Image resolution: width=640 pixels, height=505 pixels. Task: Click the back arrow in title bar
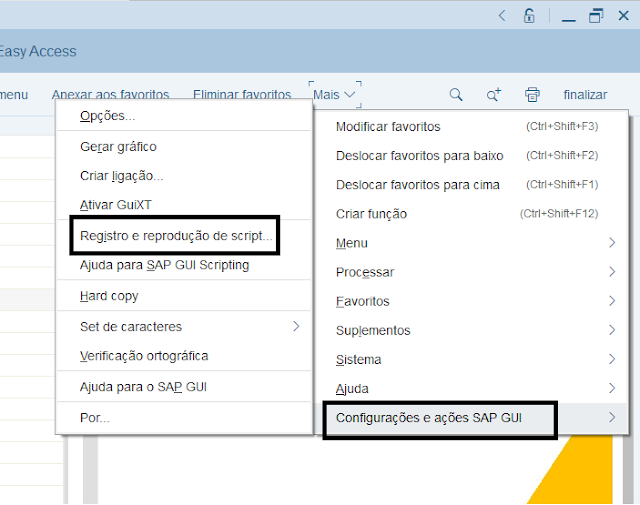coord(502,16)
